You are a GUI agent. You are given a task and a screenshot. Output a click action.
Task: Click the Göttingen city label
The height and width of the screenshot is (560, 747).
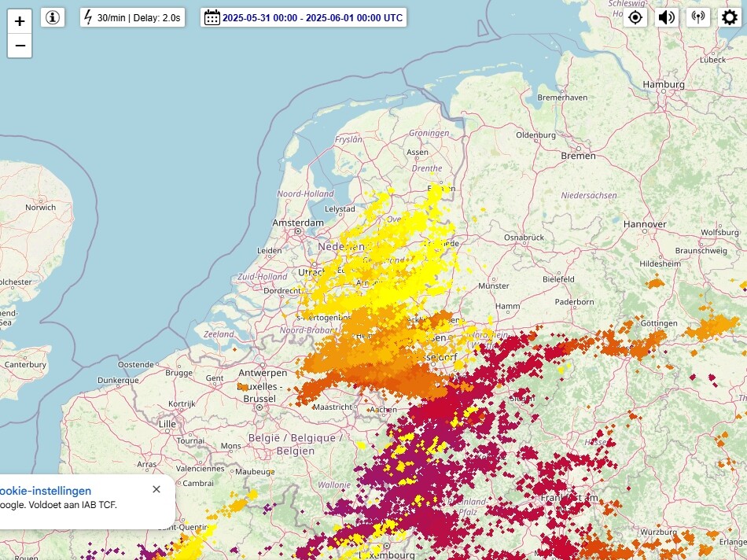(659, 323)
